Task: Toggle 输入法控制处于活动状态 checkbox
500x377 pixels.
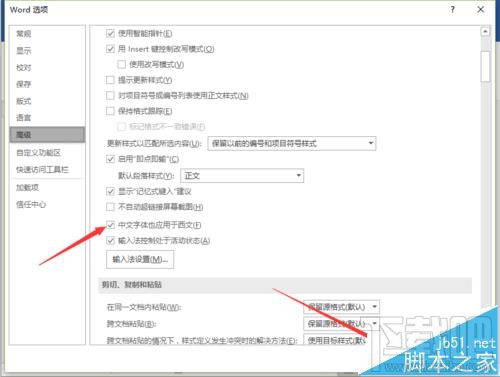Action: pos(110,240)
